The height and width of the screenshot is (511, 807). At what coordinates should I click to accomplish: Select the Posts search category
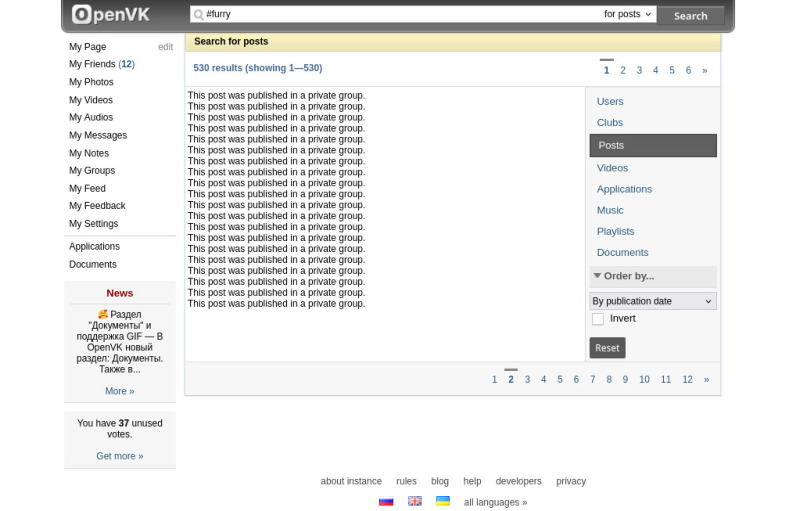(x=653, y=146)
